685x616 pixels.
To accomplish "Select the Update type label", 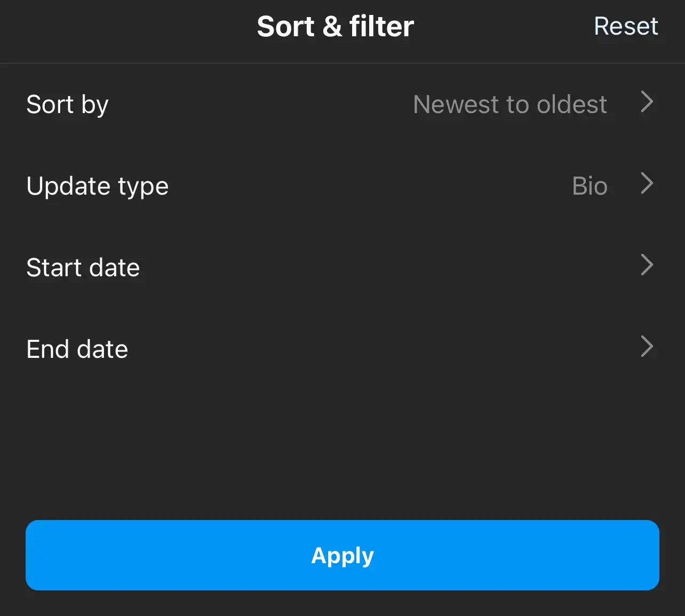I will point(98,186).
